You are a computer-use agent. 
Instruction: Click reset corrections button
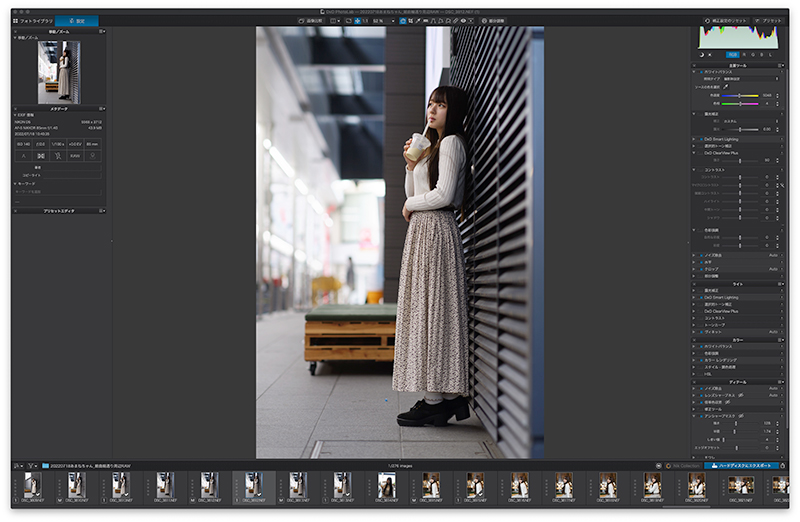pos(726,21)
